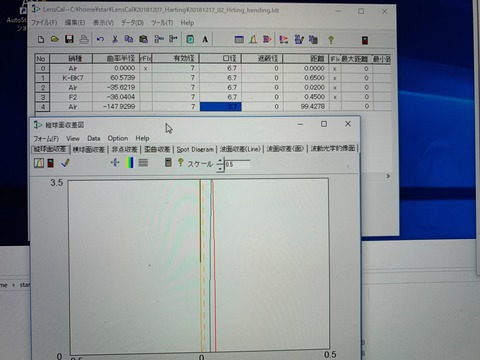
Task: Open the Data menu in aberration window
Action: 94,138
